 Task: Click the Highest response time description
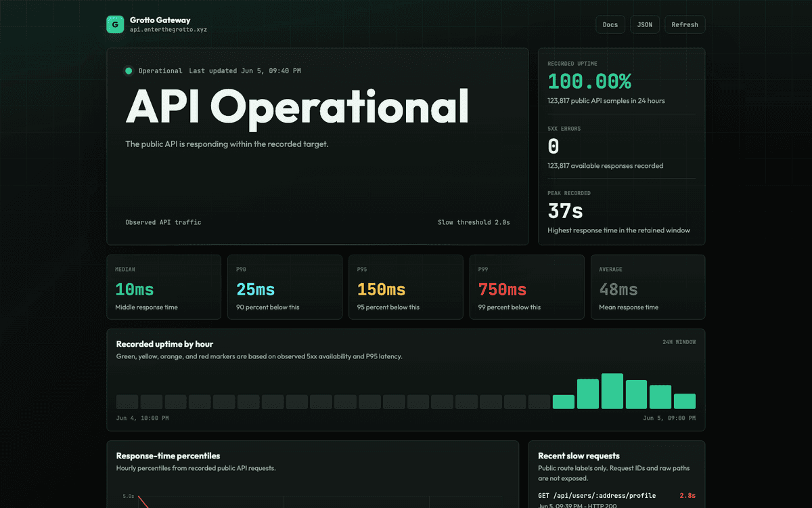[619, 230]
